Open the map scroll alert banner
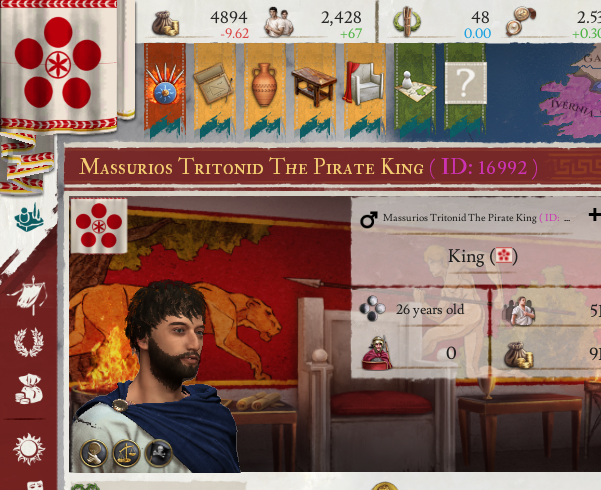 tap(215, 90)
